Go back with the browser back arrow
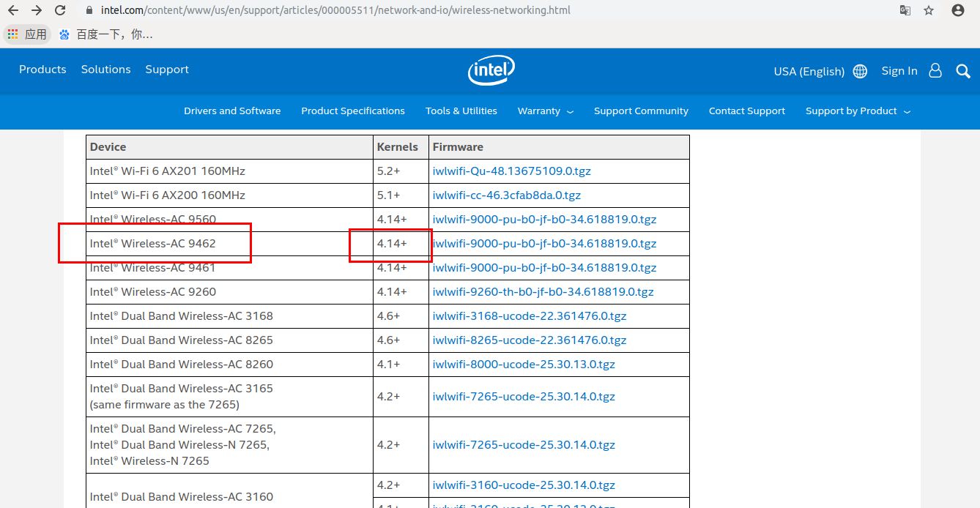The width and height of the screenshot is (980, 508). click(12, 10)
